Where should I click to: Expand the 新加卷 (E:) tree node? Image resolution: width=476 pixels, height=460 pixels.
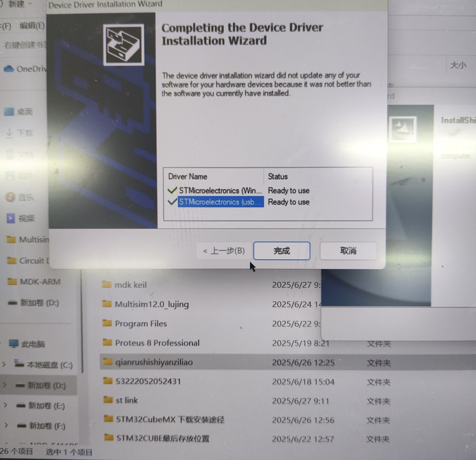(x=5, y=405)
